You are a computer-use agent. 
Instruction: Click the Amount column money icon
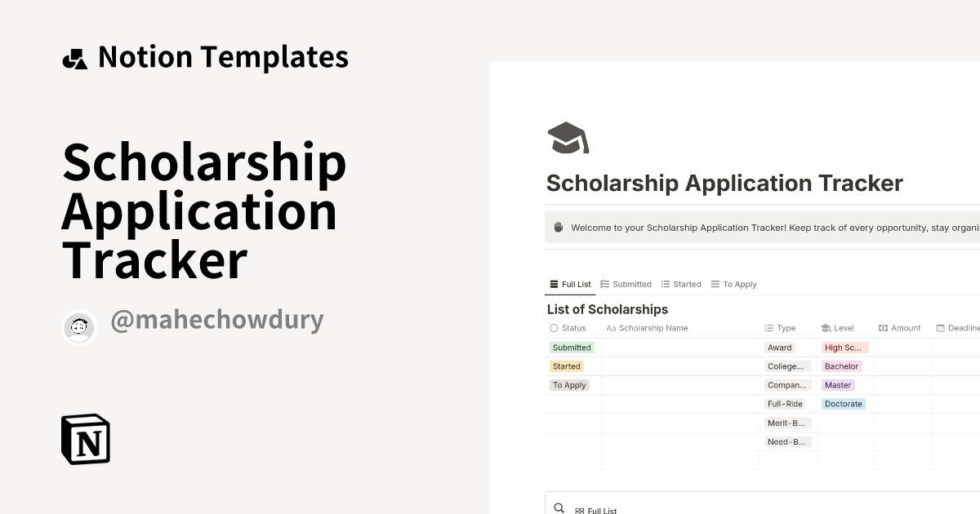click(x=883, y=328)
